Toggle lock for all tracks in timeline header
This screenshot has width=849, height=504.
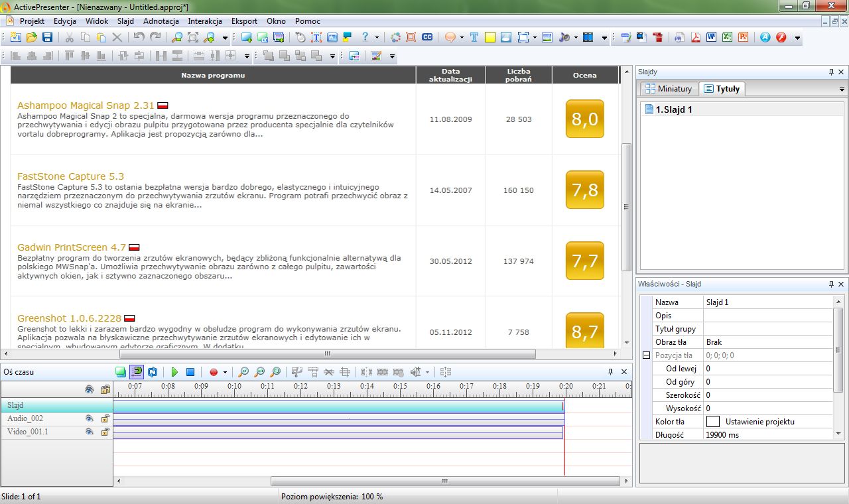[x=105, y=389]
